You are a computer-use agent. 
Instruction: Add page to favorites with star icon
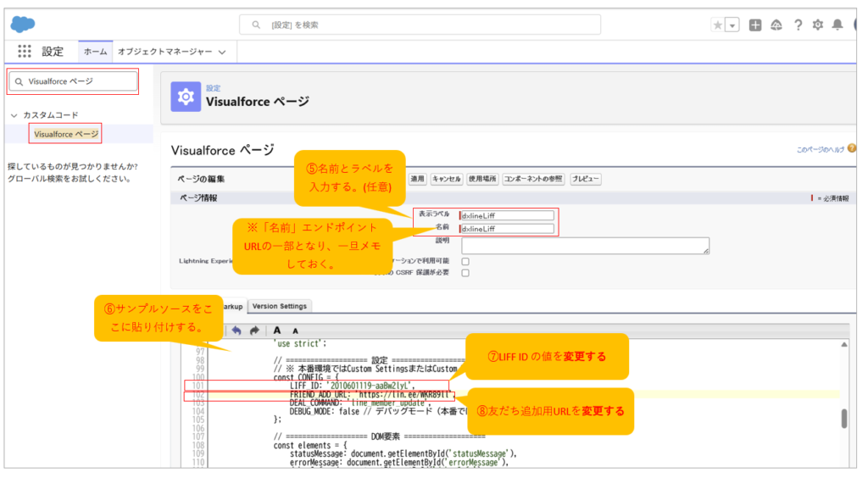717,25
